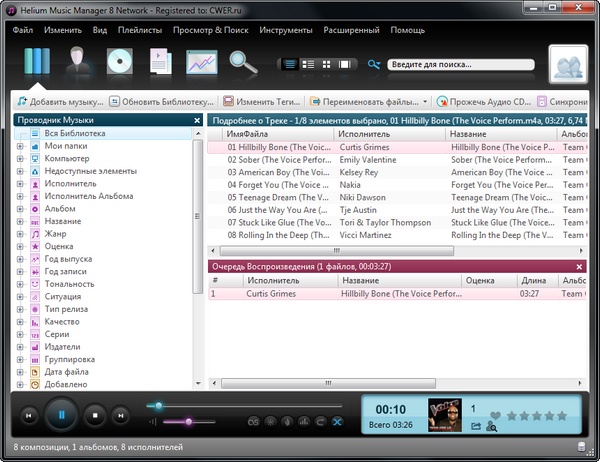Open the Переименовать файлы dropdown arrow
The height and width of the screenshot is (462, 600).
pyautogui.click(x=426, y=102)
